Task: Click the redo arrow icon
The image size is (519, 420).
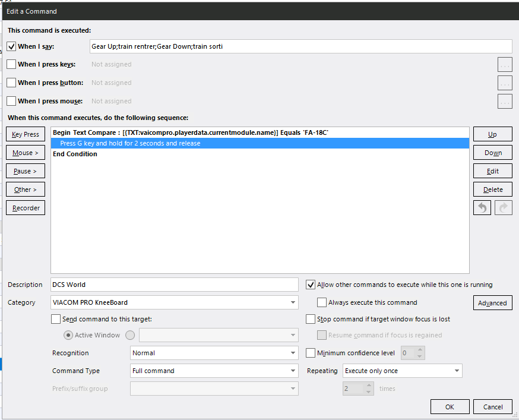Action: tap(503, 208)
